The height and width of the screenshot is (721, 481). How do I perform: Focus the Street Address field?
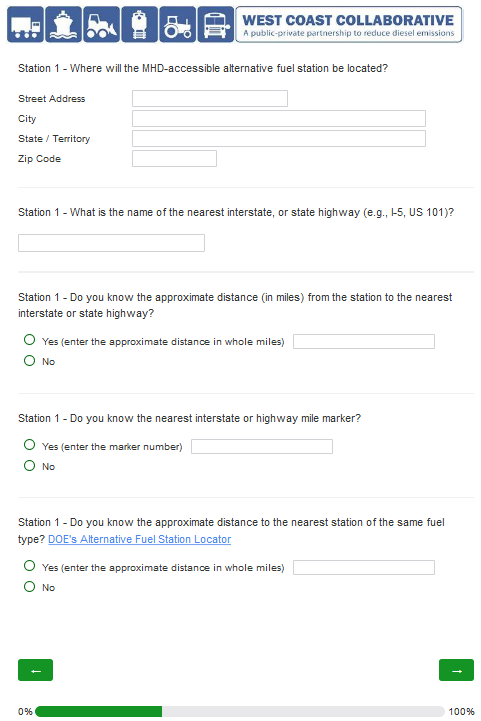coord(210,98)
